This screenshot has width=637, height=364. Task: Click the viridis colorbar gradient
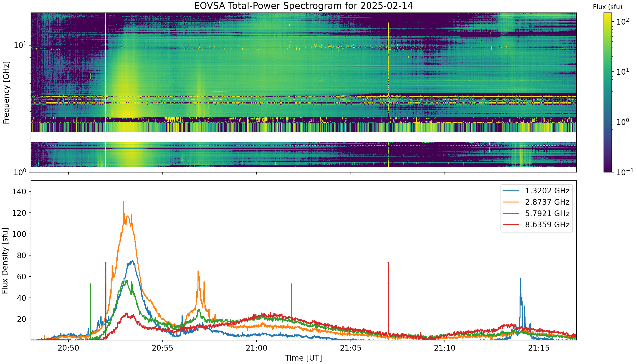coord(608,93)
